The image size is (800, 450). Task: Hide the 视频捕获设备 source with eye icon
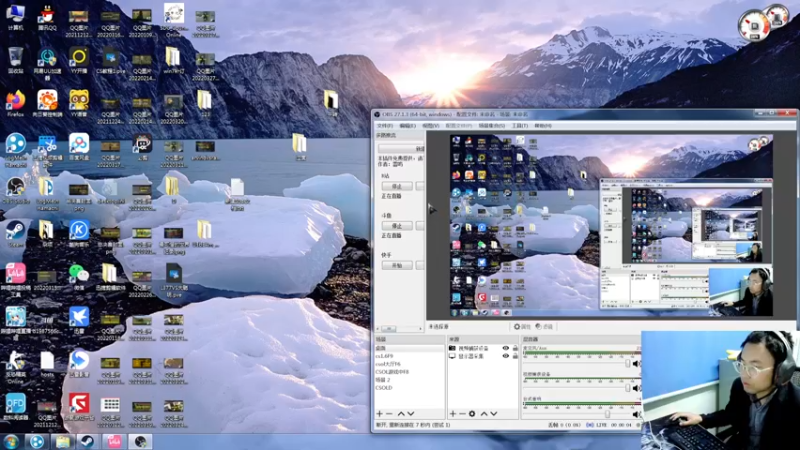(505, 348)
